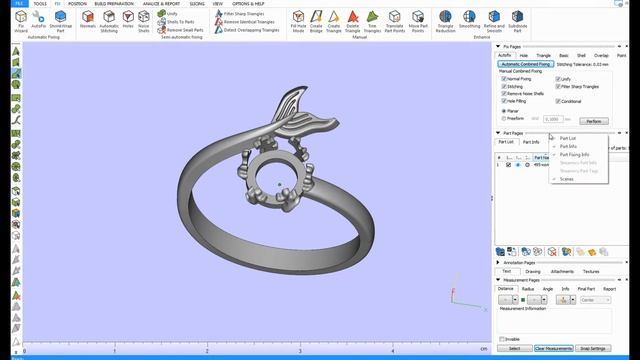Click Unify in the ribbon
The width and height of the screenshot is (640, 360).
coord(168,13)
